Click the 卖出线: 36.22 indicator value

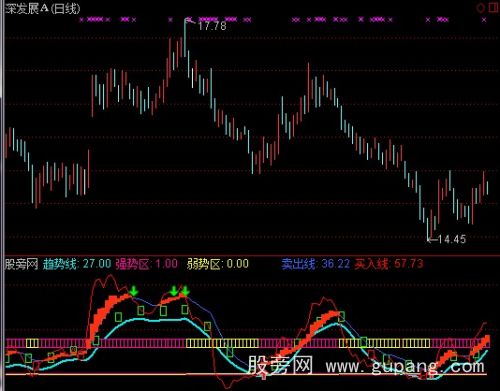pyautogui.click(x=316, y=264)
